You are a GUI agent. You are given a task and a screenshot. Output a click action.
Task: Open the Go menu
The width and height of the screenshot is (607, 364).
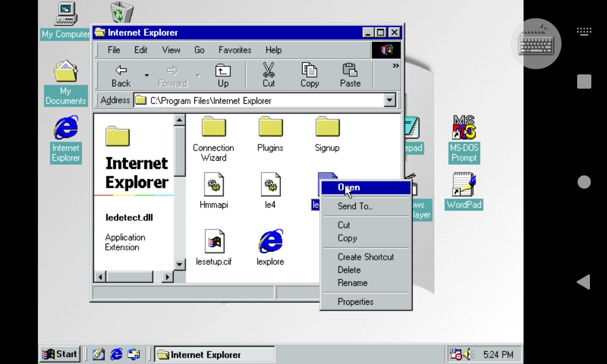(x=199, y=50)
